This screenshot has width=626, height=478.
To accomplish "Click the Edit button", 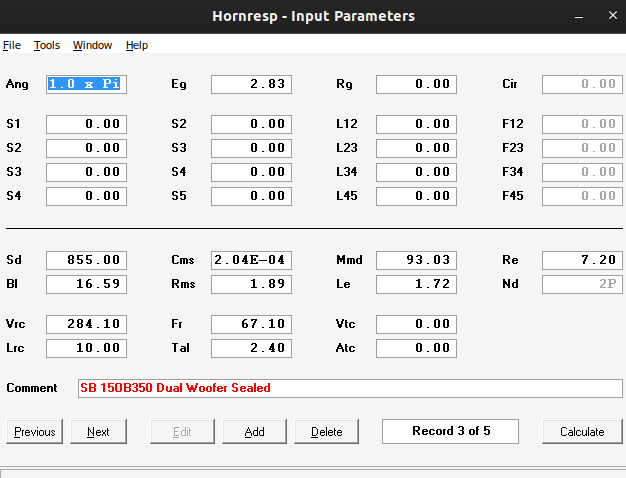I will tap(182, 431).
